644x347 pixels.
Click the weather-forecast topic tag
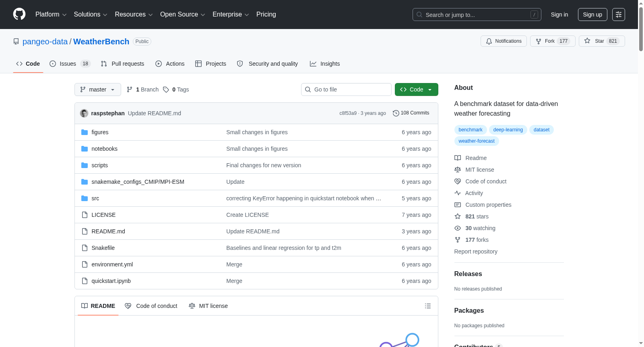[x=477, y=141]
